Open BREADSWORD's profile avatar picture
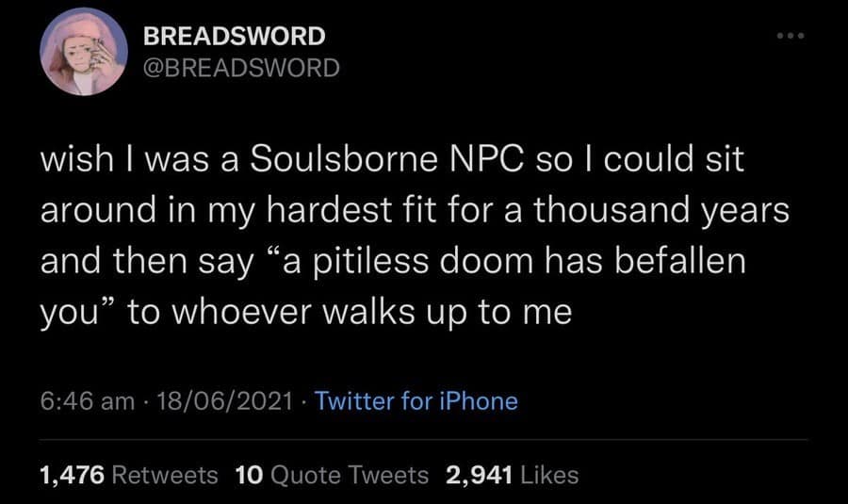This screenshot has height=504, width=848. (84, 52)
